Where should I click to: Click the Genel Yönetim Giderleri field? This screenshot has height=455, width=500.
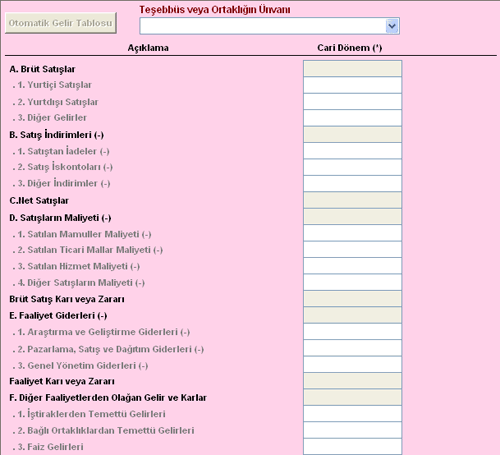(x=353, y=364)
